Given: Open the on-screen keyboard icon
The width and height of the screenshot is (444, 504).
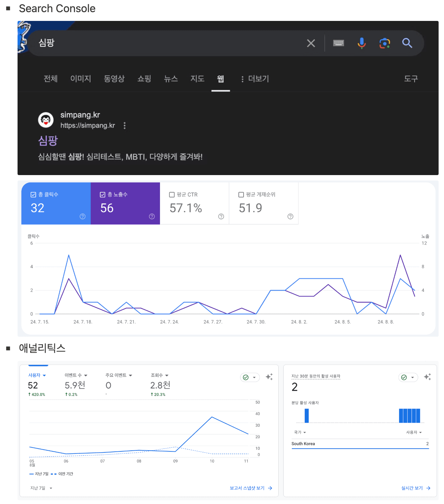Looking at the screenshot, I should pyautogui.click(x=338, y=43).
